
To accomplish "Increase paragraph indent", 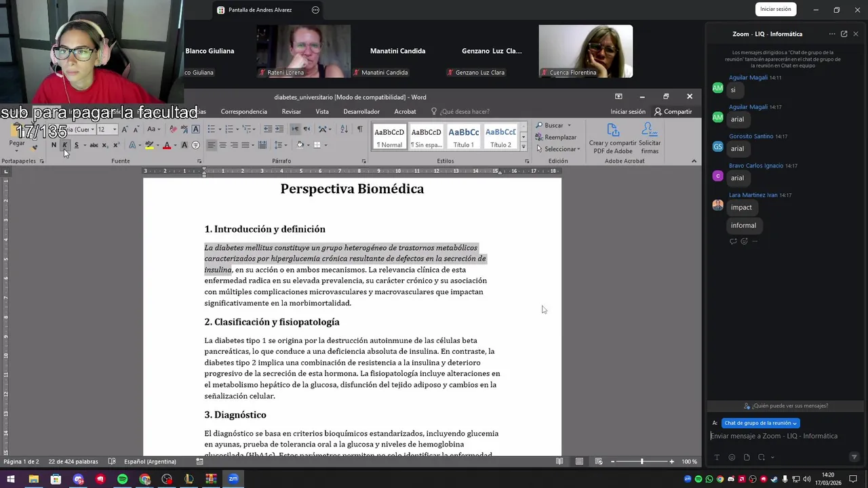I will click(279, 129).
